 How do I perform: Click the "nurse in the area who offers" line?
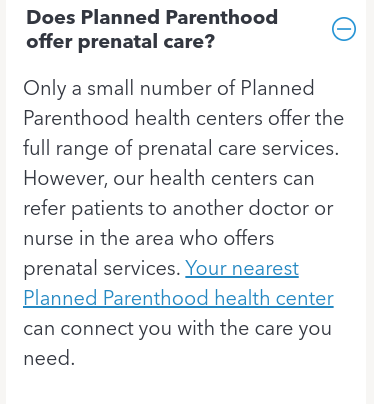149,239
